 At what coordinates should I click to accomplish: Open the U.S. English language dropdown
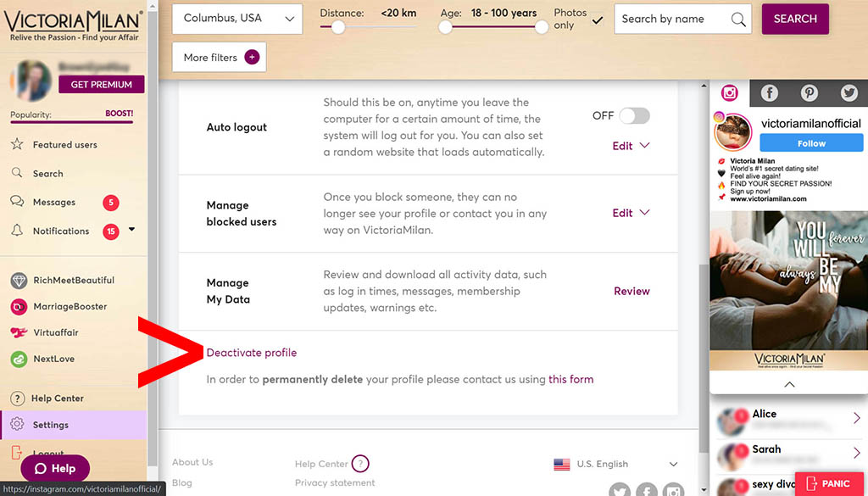pyautogui.click(x=616, y=464)
